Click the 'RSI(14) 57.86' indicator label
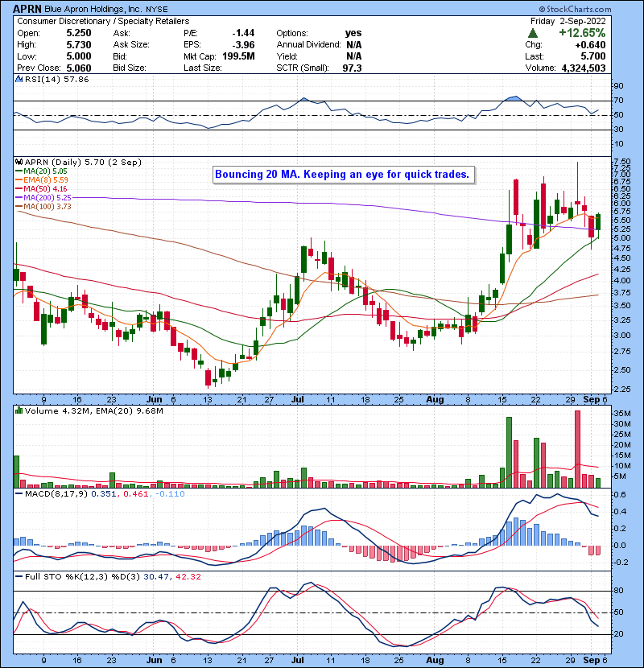 pyautogui.click(x=56, y=79)
